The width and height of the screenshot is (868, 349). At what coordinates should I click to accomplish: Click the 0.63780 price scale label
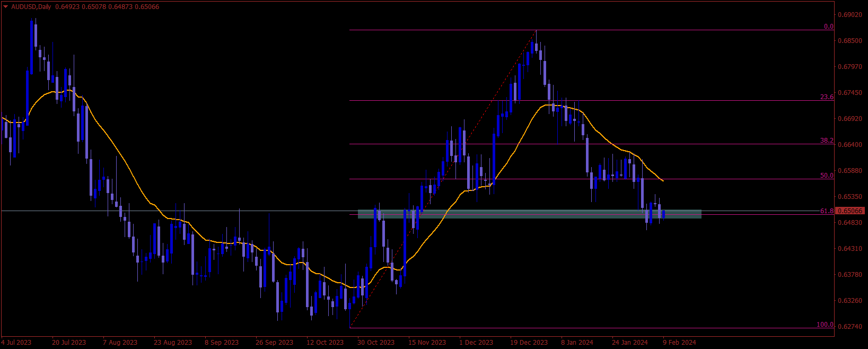click(850, 275)
